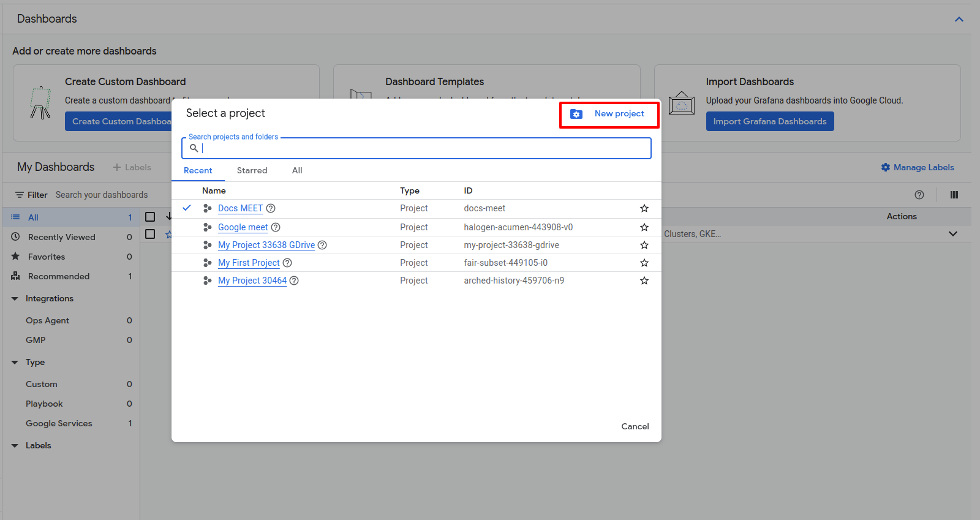This screenshot has width=980, height=520.
Task: Switch to the All projects tab
Action: [297, 170]
